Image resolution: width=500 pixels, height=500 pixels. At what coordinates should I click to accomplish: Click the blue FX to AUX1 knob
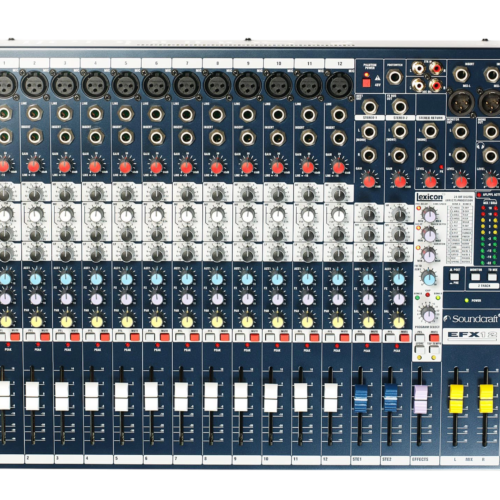click(429, 278)
